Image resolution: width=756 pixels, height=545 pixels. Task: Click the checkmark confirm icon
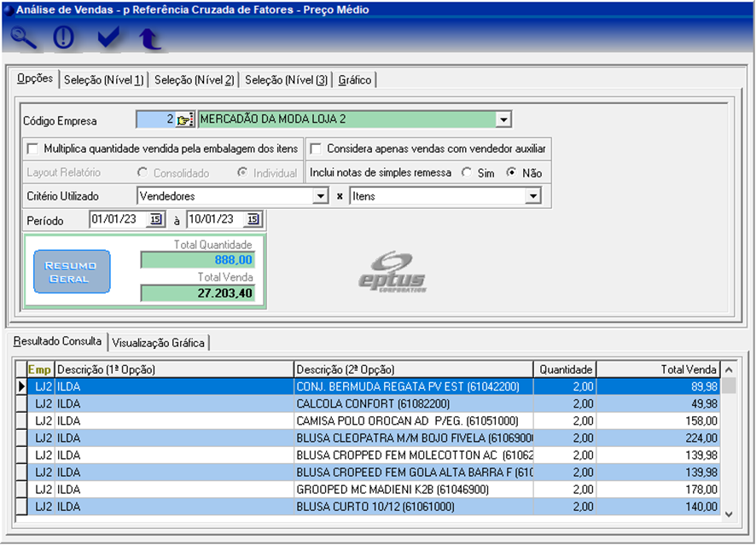coord(108,38)
